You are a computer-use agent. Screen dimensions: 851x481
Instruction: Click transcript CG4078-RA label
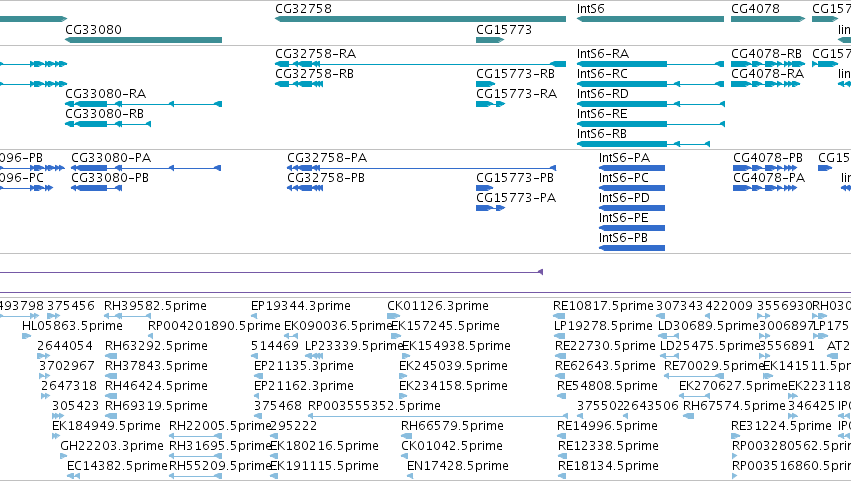coord(767,74)
